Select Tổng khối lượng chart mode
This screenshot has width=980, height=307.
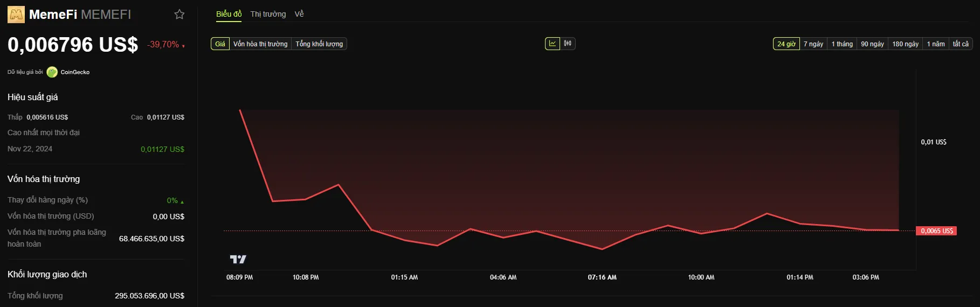pyautogui.click(x=319, y=44)
